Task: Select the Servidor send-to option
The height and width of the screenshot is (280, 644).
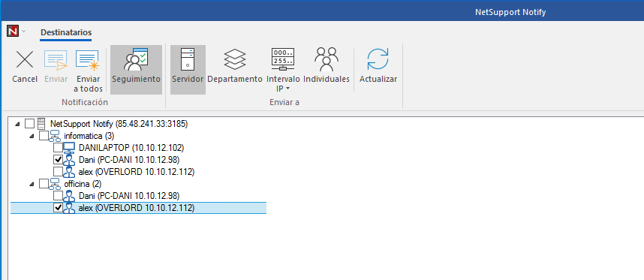Action: tap(188, 69)
